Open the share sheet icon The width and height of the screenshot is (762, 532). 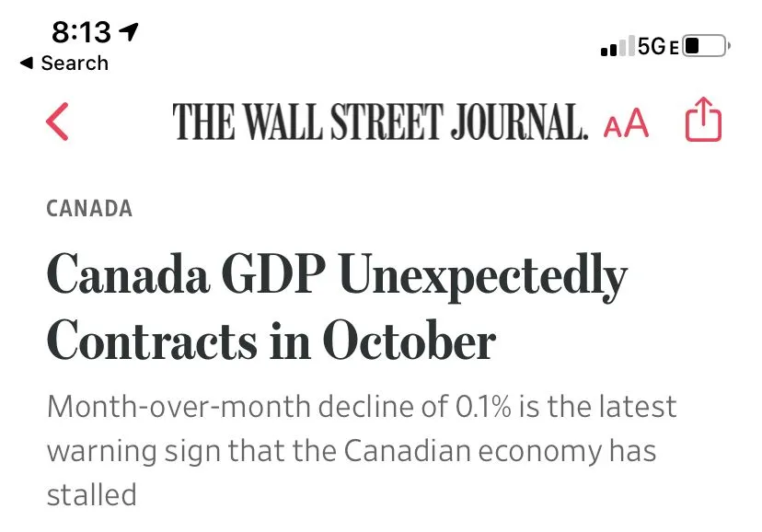coord(704,121)
